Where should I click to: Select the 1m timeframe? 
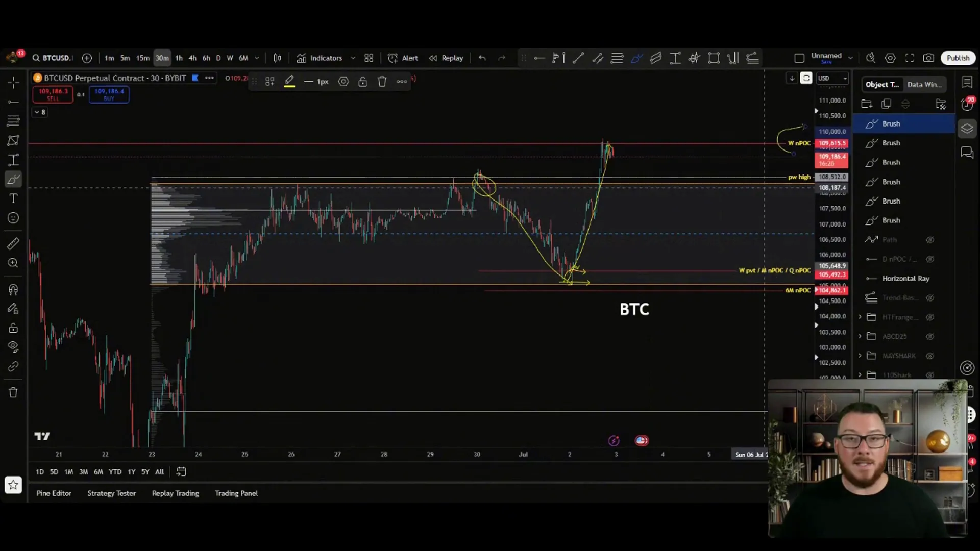tap(109, 58)
